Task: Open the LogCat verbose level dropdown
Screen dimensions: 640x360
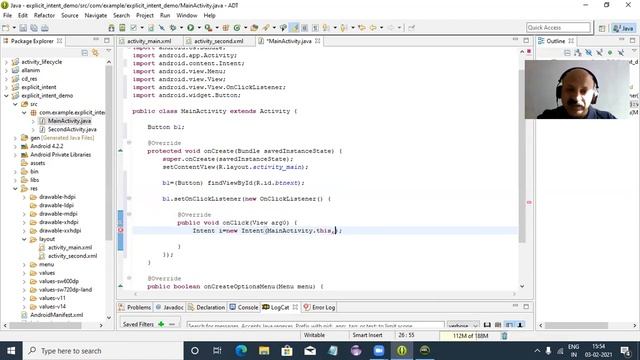Action: 463,325
